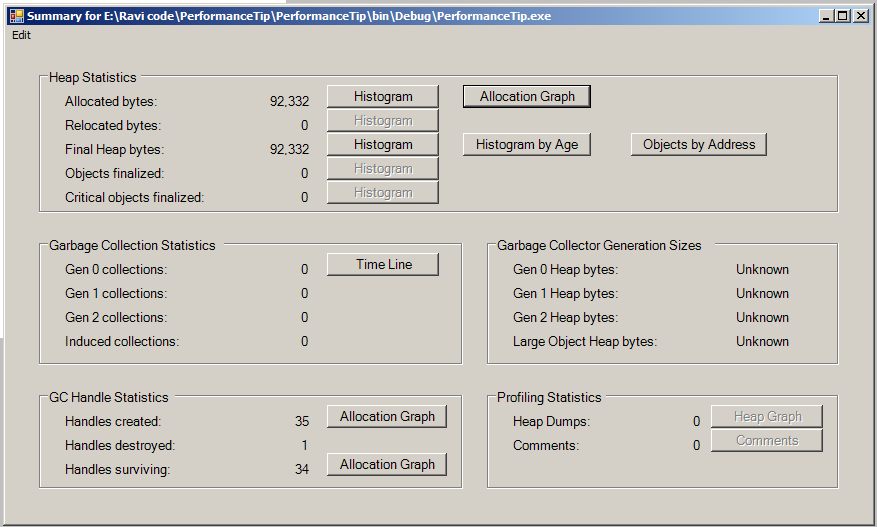Click the Handles surviving label
Viewport: 877px width, 527px height.
tap(117, 469)
